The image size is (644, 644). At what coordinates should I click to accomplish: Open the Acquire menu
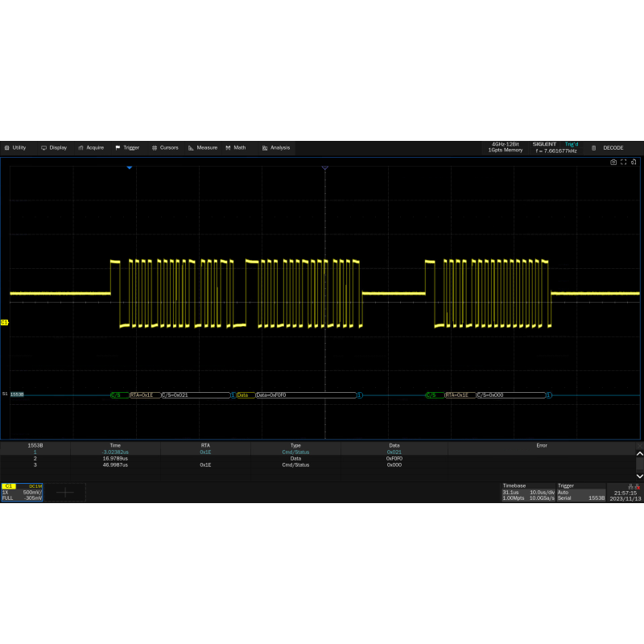pos(91,148)
